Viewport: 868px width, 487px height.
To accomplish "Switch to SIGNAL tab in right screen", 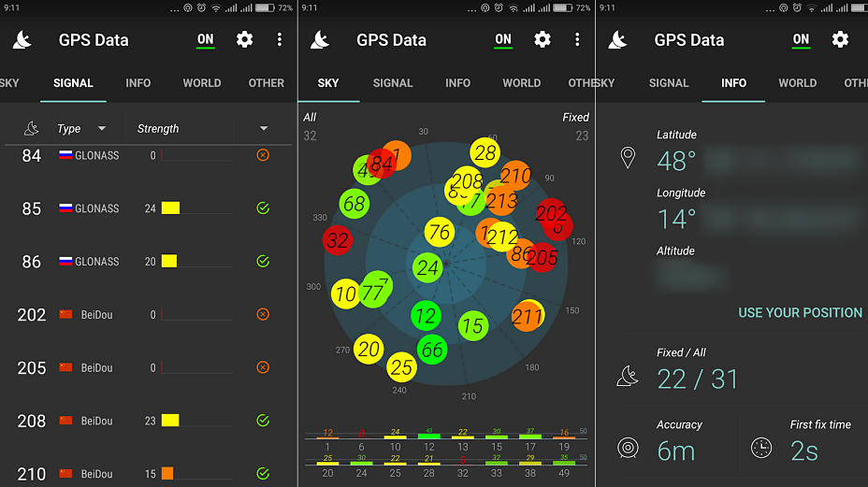I will 669,83.
